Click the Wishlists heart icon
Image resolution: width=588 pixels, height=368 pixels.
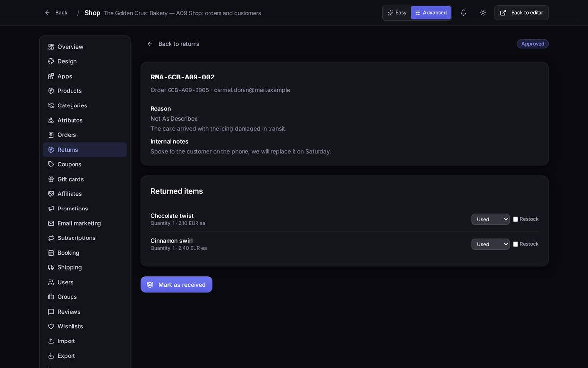click(51, 326)
